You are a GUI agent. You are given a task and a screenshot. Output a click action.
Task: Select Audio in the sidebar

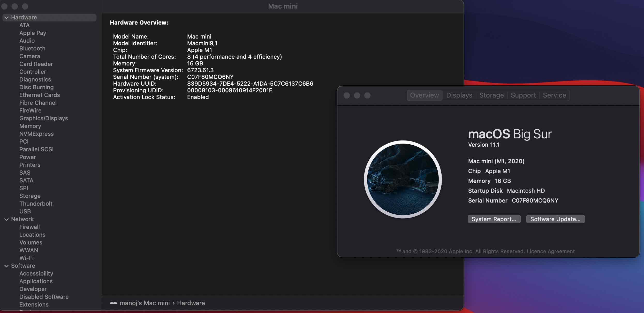27,41
